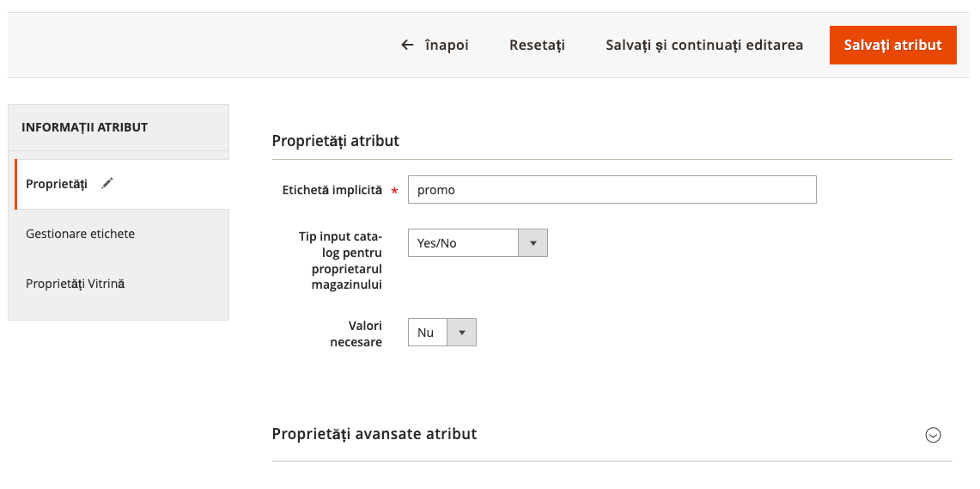
Task: Expand Proprietăți avansate atribut via chevron icon
Action: [933, 435]
